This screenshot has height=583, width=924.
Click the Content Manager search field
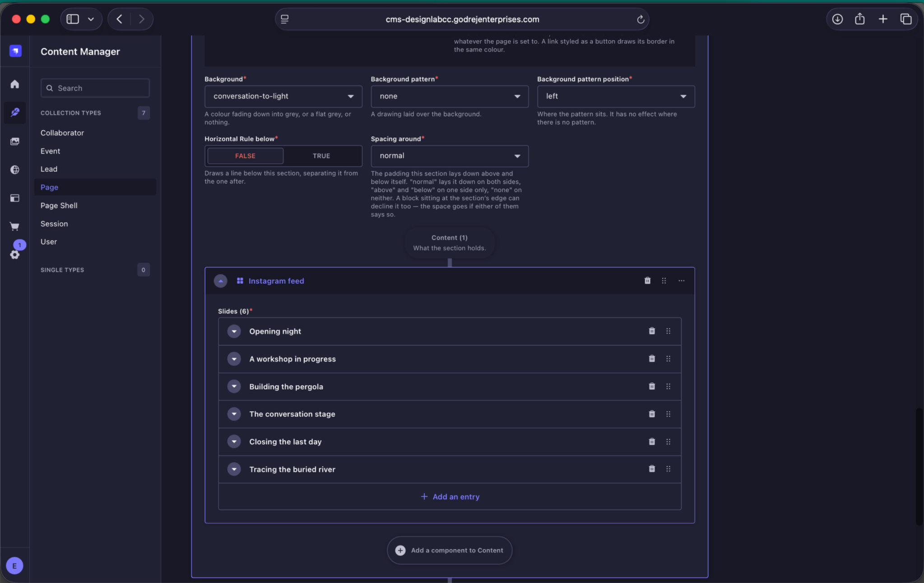(95, 88)
